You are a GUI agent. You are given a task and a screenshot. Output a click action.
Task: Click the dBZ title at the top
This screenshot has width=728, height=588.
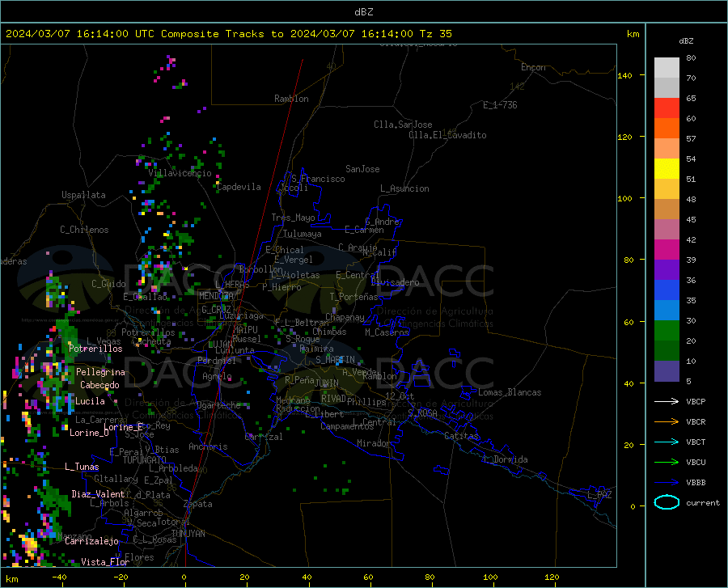(x=363, y=12)
